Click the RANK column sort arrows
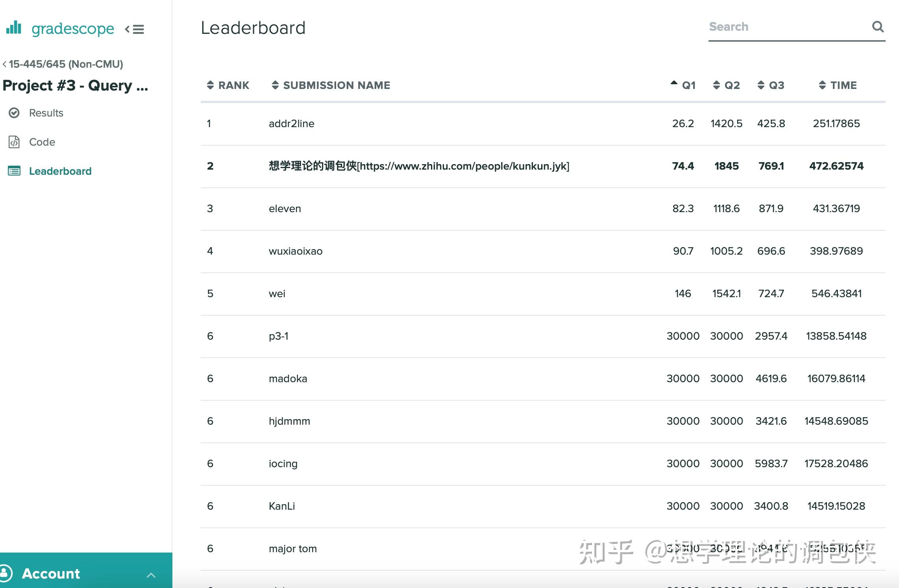The image size is (899, 588). coord(211,85)
